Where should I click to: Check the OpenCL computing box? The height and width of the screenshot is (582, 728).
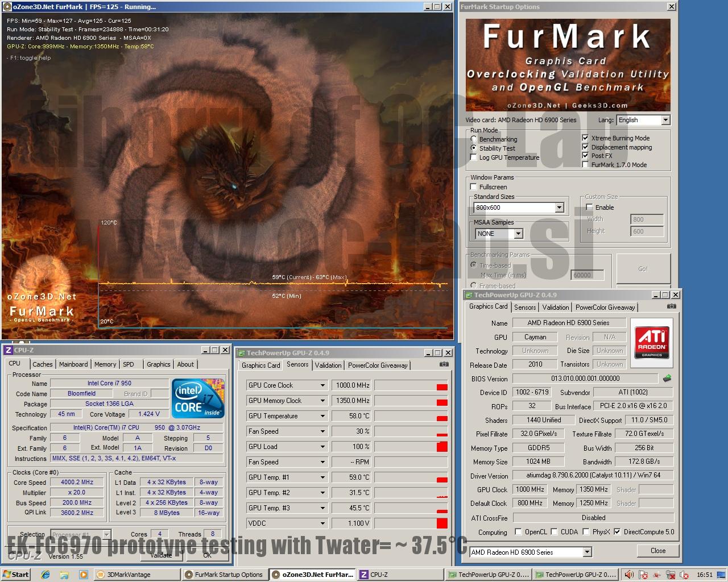pyautogui.click(x=518, y=532)
